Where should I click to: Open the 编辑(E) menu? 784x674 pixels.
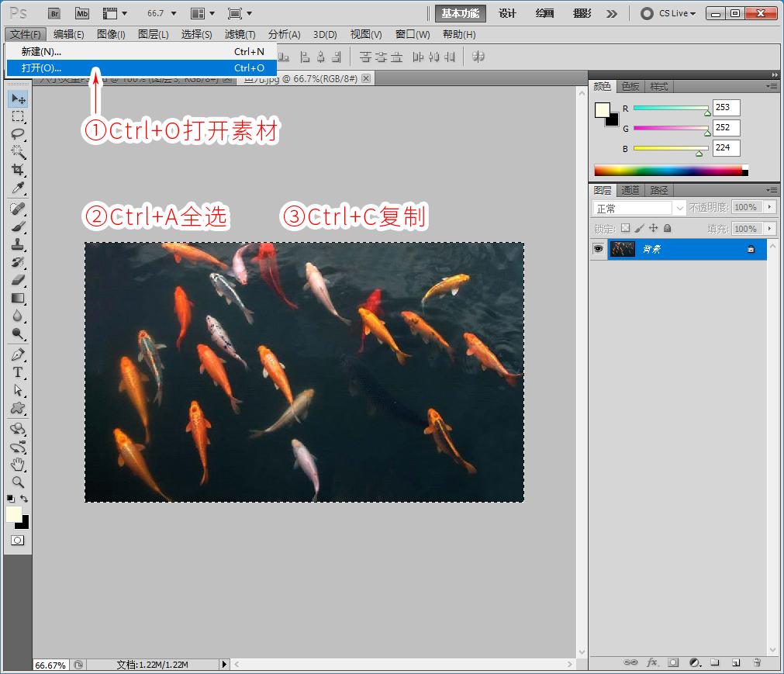pos(69,34)
